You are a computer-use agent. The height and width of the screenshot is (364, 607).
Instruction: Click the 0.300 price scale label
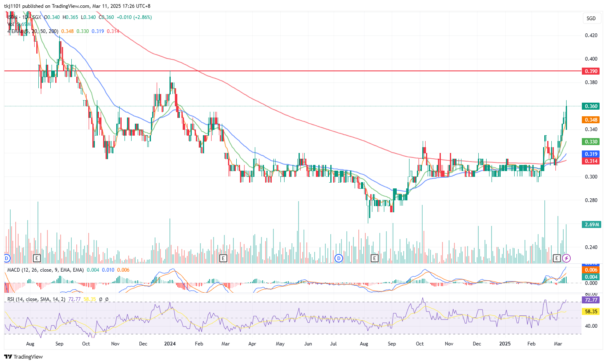coord(591,177)
